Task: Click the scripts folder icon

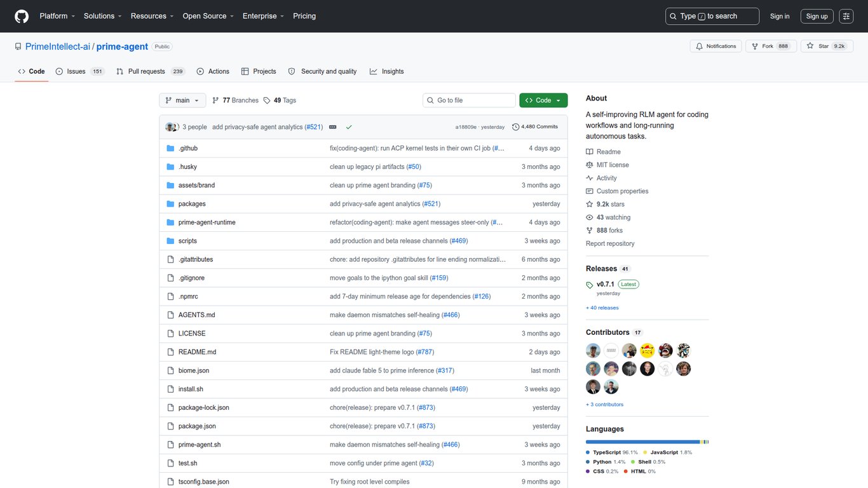Action: [170, 241]
